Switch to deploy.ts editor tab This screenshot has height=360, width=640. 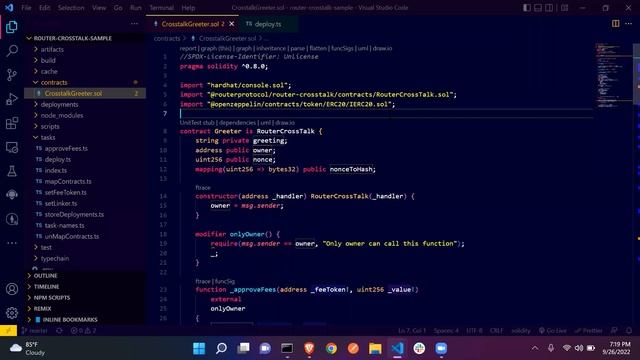pos(269,24)
